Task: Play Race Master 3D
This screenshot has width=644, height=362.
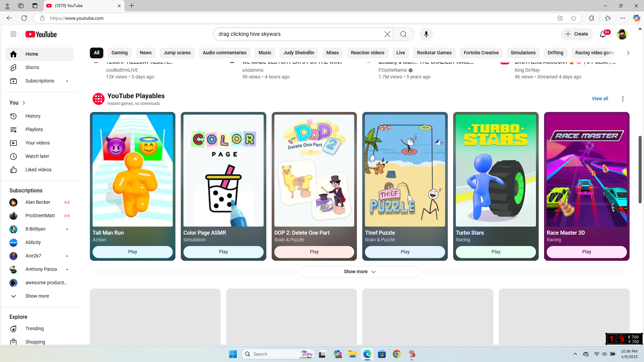Action: click(587, 252)
